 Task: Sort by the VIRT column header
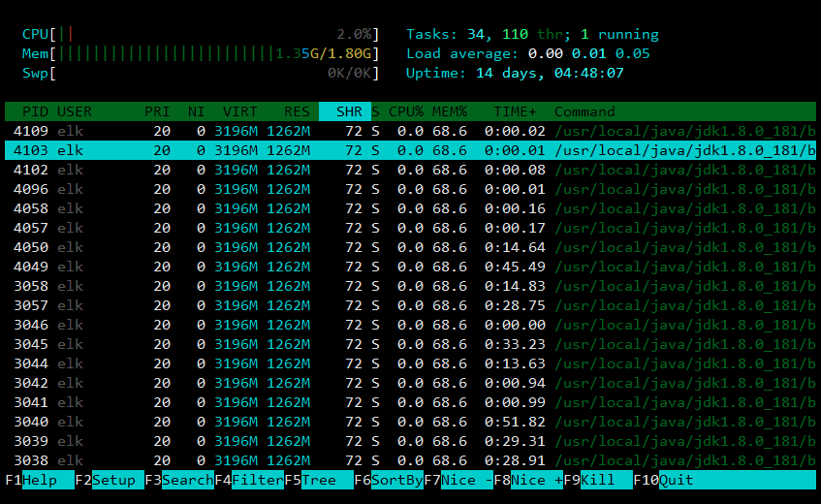point(239,111)
